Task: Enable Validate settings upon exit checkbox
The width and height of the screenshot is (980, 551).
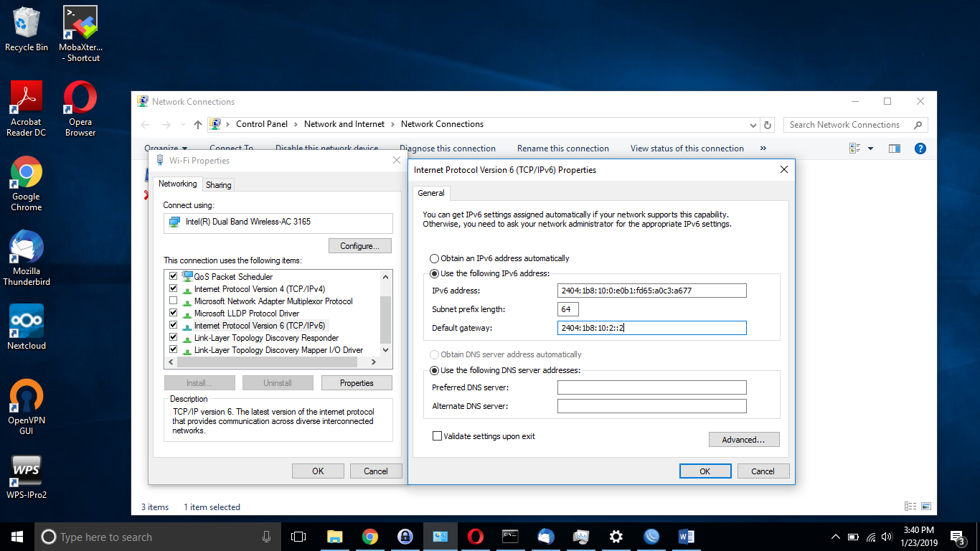Action: pyautogui.click(x=437, y=436)
